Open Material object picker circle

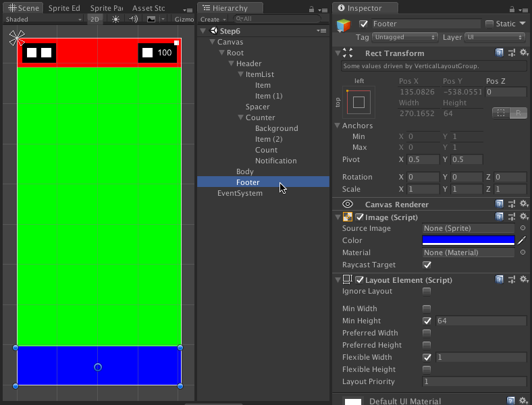(x=523, y=252)
